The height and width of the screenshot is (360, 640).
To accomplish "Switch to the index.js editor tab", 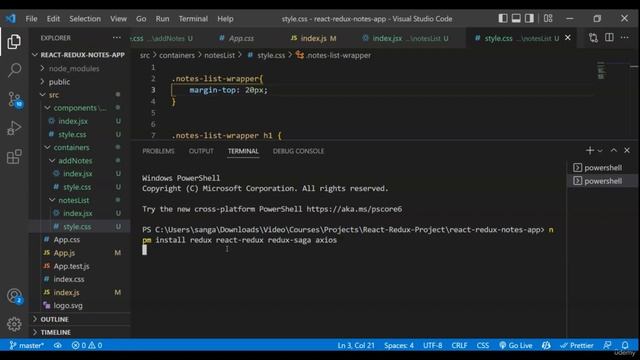I will point(313,38).
